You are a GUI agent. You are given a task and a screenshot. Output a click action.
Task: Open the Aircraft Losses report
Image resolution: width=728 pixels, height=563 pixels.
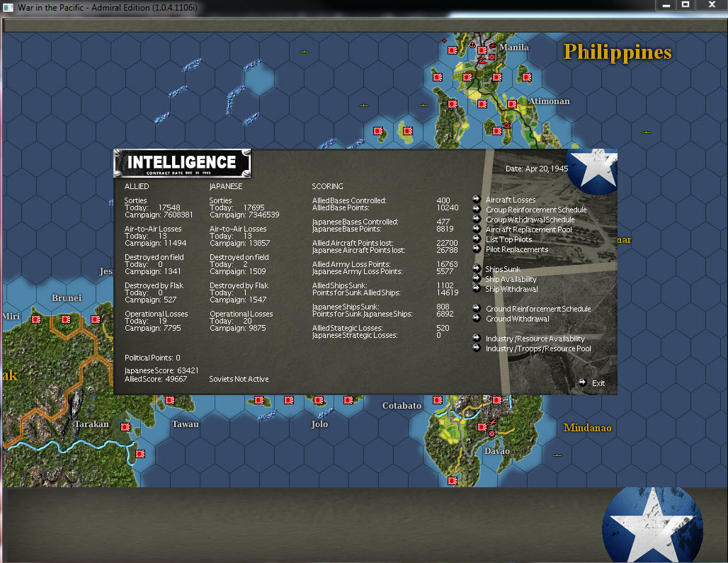511,200
